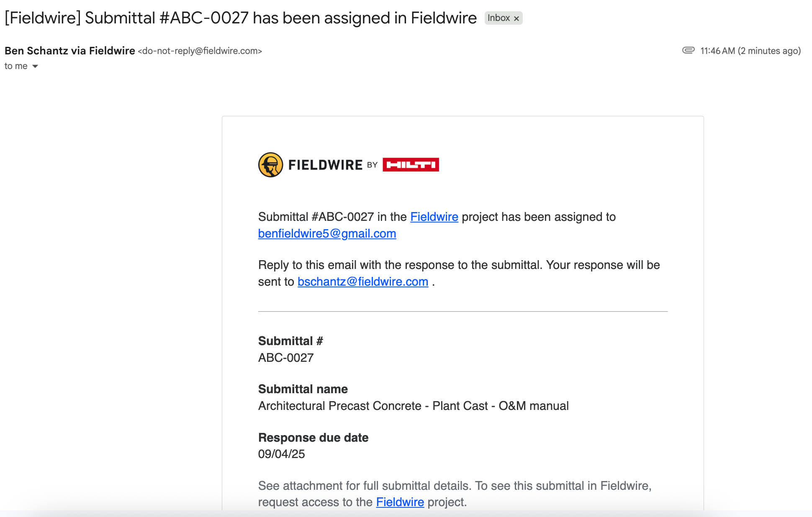
Task: Remove the Inbox label using the x
Action: coord(516,18)
